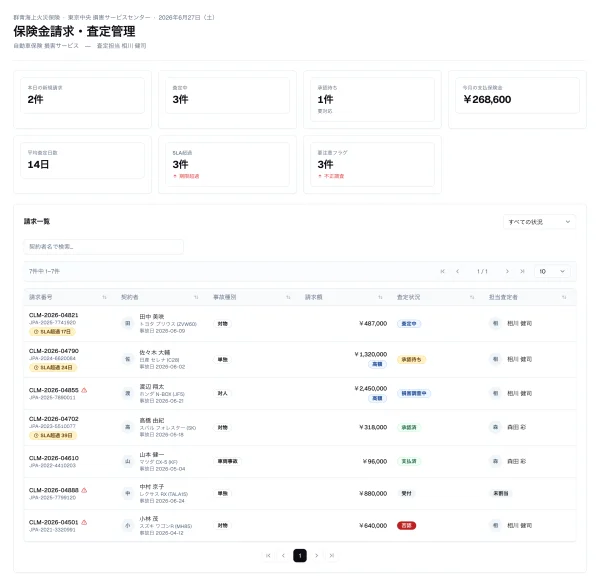This screenshot has width=600, height=586.
Task: Click the 受付 status badge
Action: [x=406, y=493]
